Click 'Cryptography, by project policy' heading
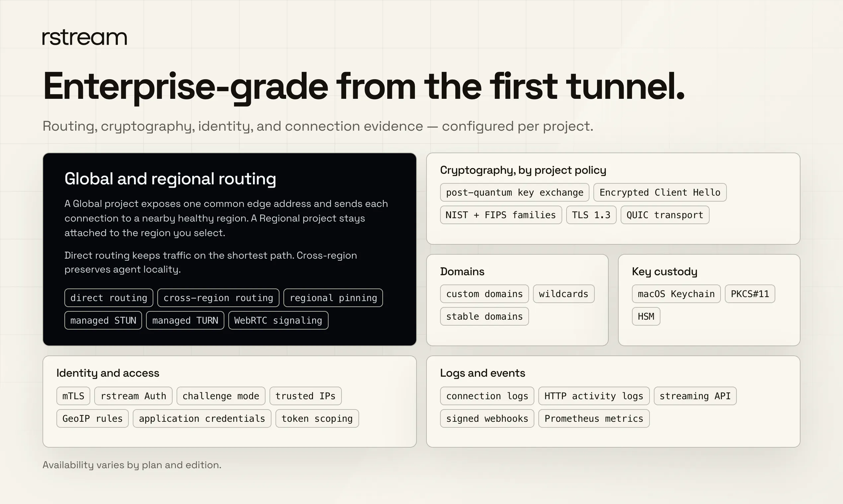Viewport: 843px width, 504px height. 523,170
